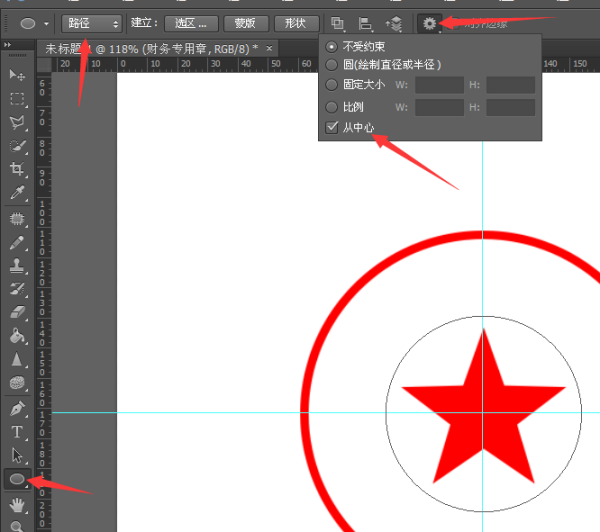The height and width of the screenshot is (532, 600).
Task: Select the Paint Bucket tool
Action: pos(17,336)
